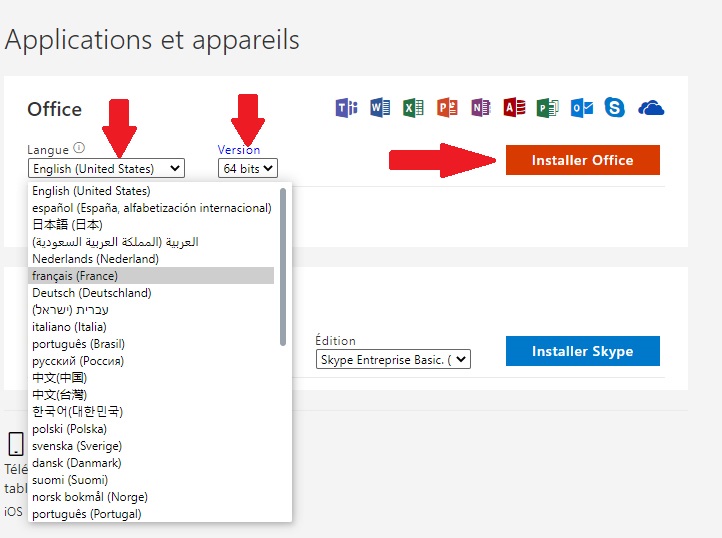Select português (Portugal) option
722x538 pixels.
pyautogui.click(x=153, y=514)
